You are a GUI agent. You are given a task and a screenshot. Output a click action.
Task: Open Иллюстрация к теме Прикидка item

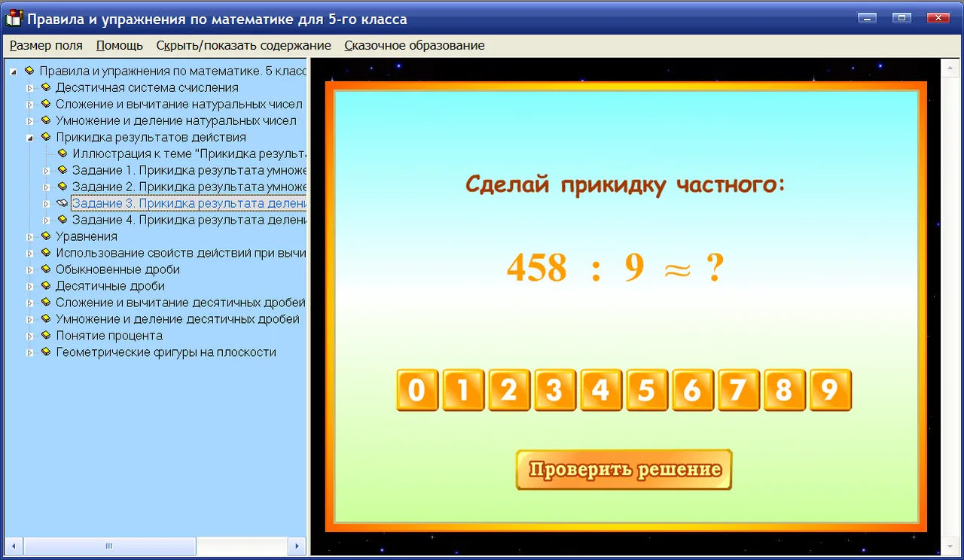coord(189,154)
